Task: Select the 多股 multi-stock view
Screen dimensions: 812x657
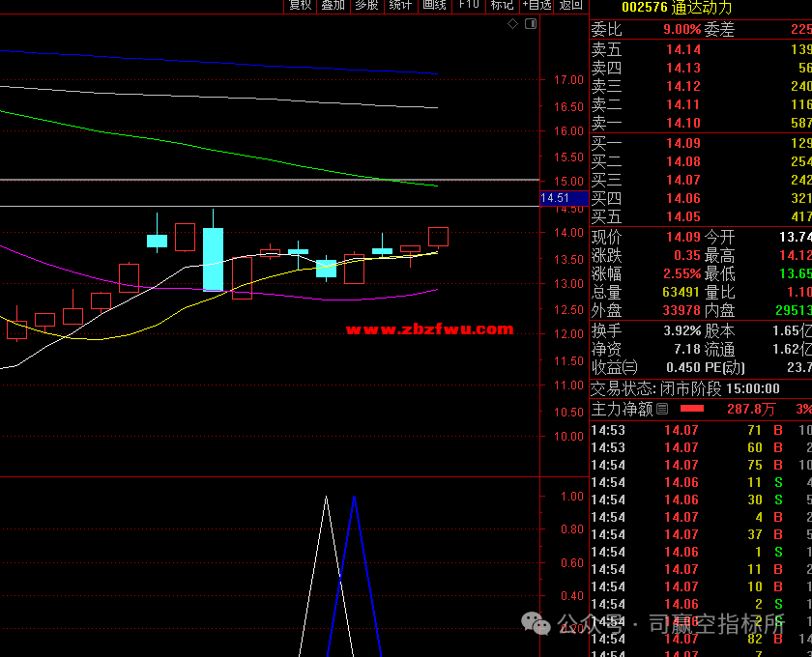Action: [366, 5]
